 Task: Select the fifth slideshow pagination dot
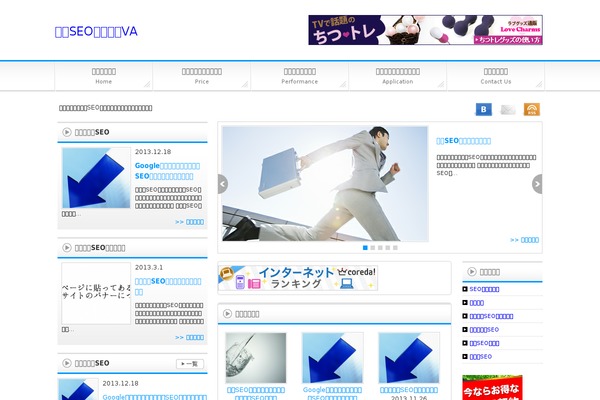pyautogui.click(x=395, y=248)
